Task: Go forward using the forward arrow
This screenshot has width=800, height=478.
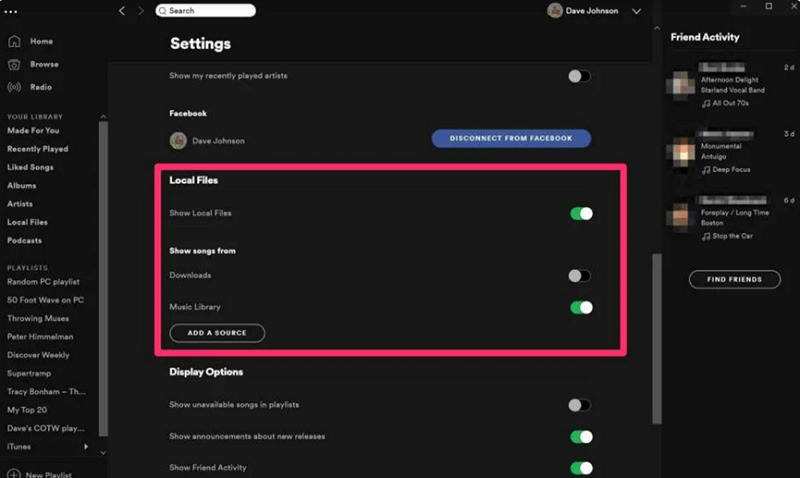Action: pos(141,11)
